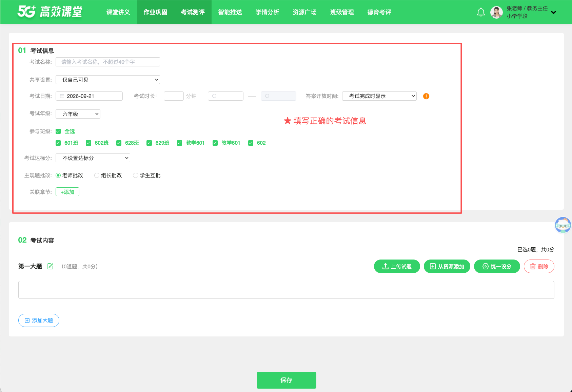Image resolution: width=572 pixels, height=392 pixels.
Task: Click the teacher profile avatar
Action: 496,12
